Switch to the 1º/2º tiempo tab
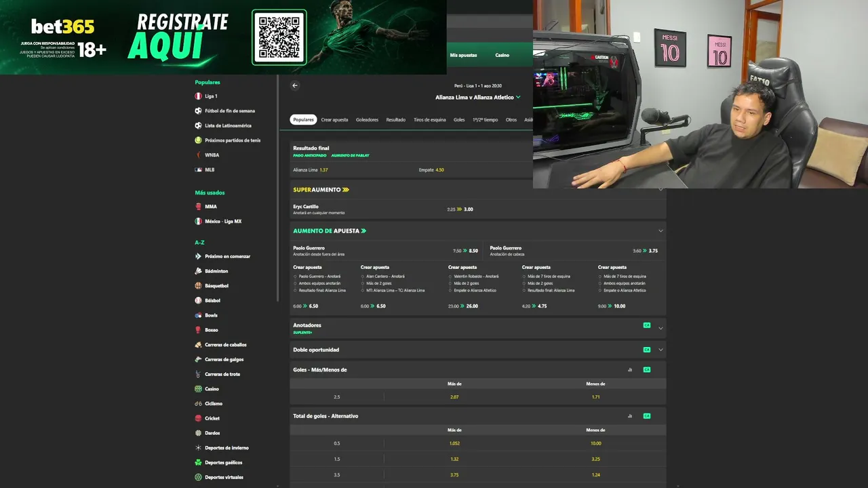The image size is (868, 488). pyautogui.click(x=485, y=120)
